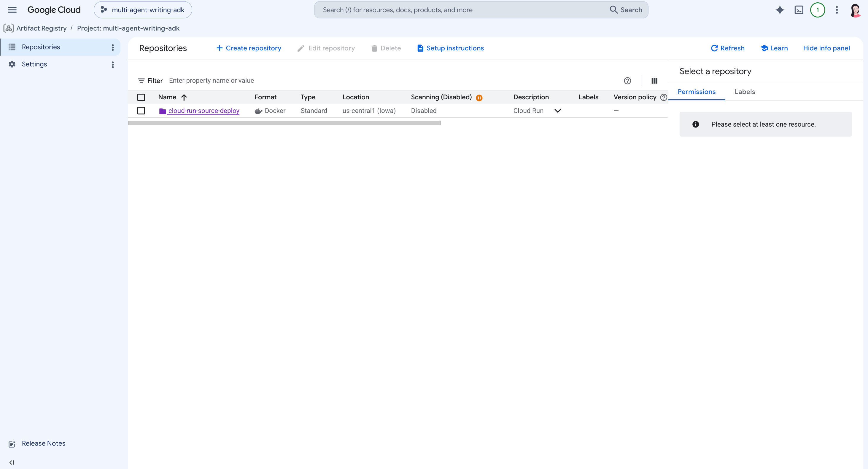Click the Google Cloud logo
Viewport: 868px width, 469px height.
[x=54, y=10]
